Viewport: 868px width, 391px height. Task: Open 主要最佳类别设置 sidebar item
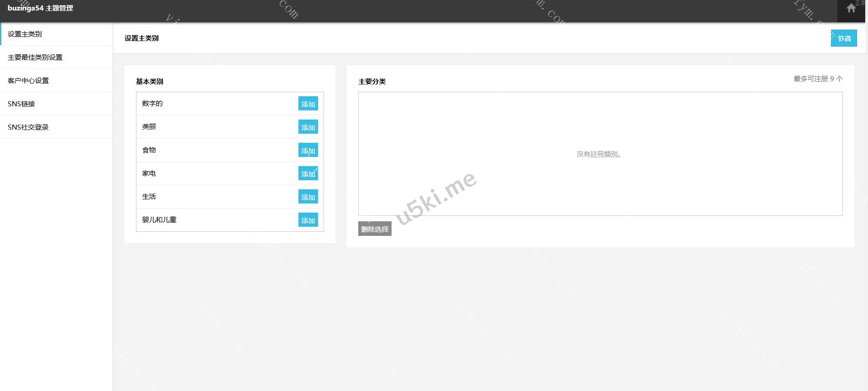click(35, 57)
